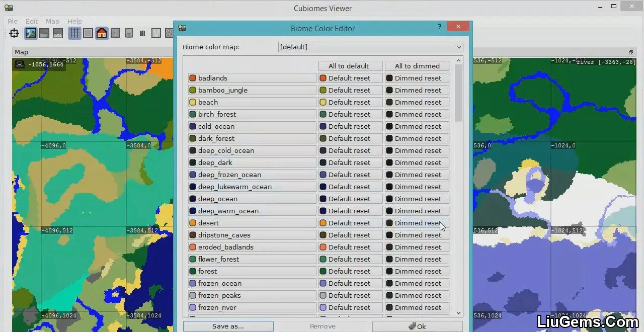The image size is (644, 332).
Task: Click Default reset for badlands
Action: pyautogui.click(x=351, y=78)
